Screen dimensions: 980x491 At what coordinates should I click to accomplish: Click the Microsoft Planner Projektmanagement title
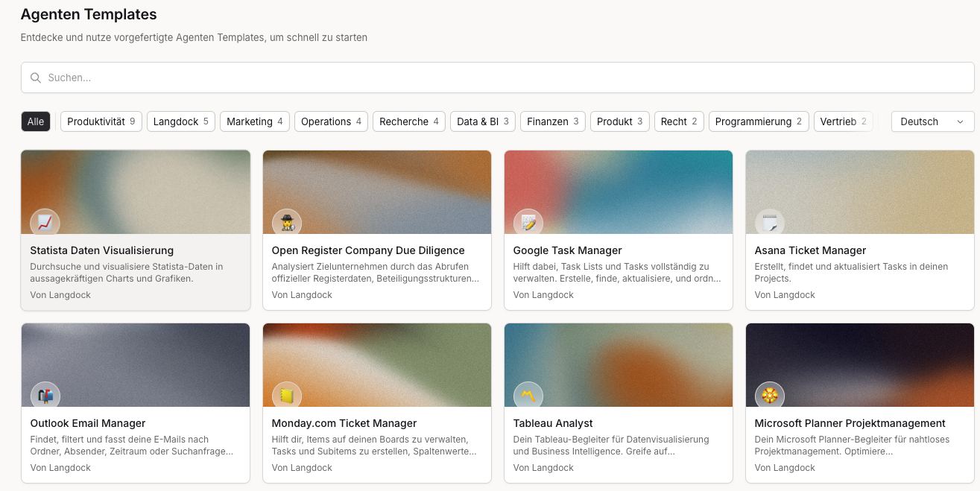click(850, 423)
